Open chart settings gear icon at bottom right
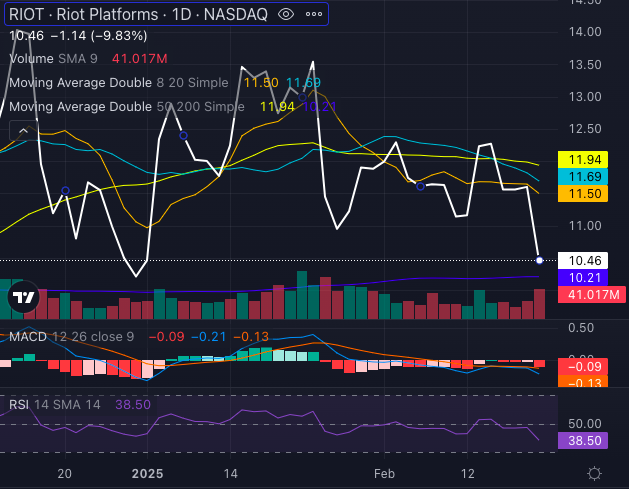Screen dimensions: 629x489 594,473
